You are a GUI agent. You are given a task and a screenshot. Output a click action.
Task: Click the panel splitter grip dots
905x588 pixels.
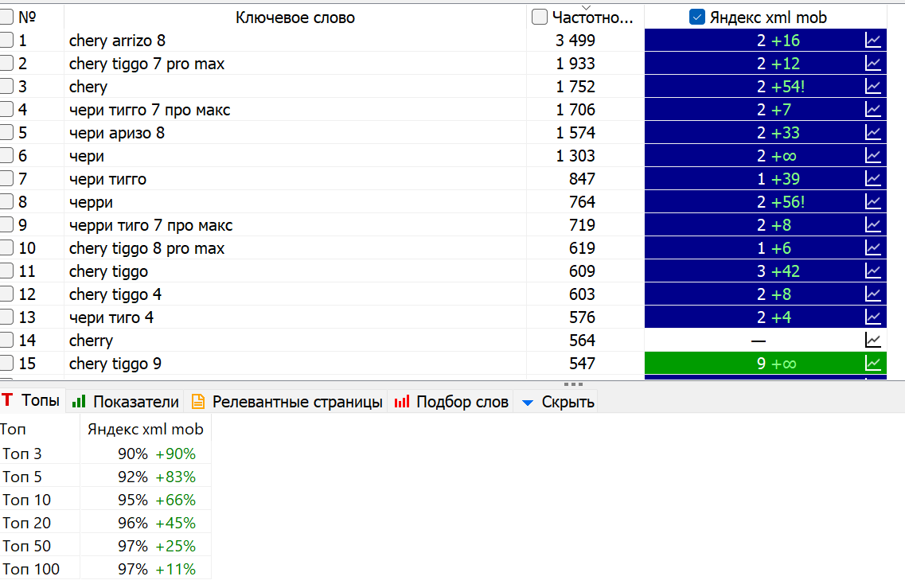coord(573,384)
